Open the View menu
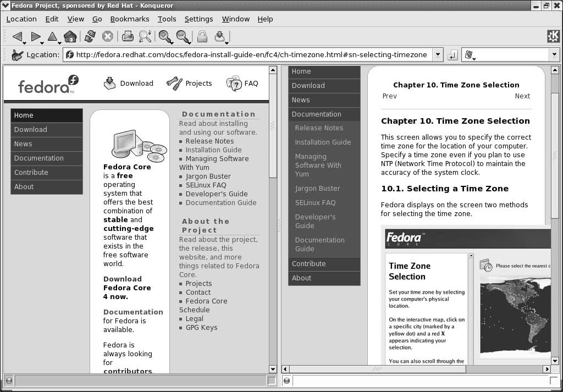Image resolution: width=563 pixels, height=392 pixels. 75,19
